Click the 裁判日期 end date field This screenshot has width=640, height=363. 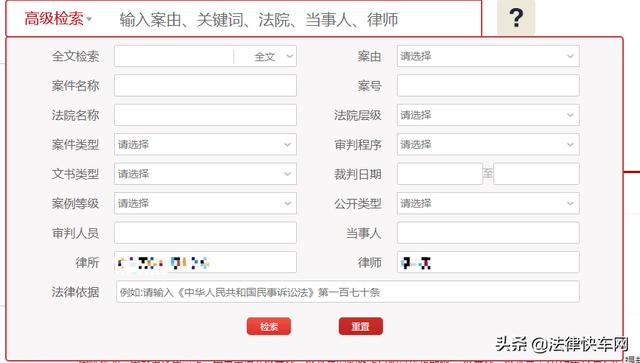tap(536, 174)
